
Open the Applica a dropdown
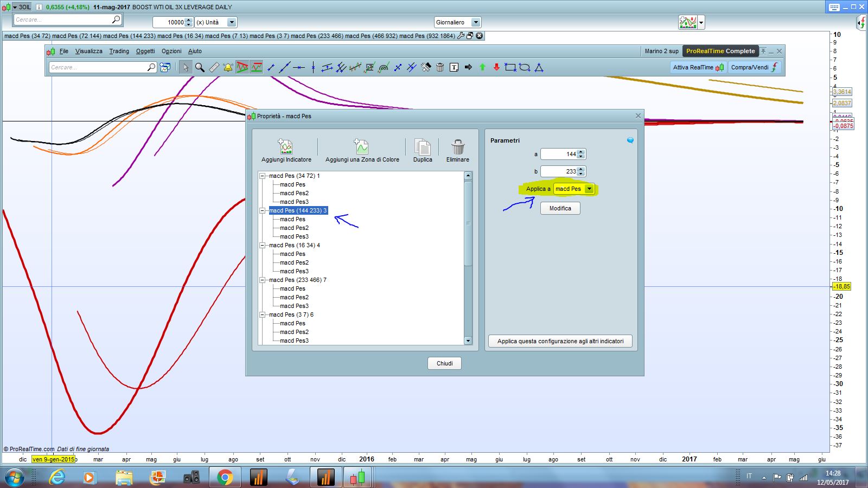(x=589, y=189)
